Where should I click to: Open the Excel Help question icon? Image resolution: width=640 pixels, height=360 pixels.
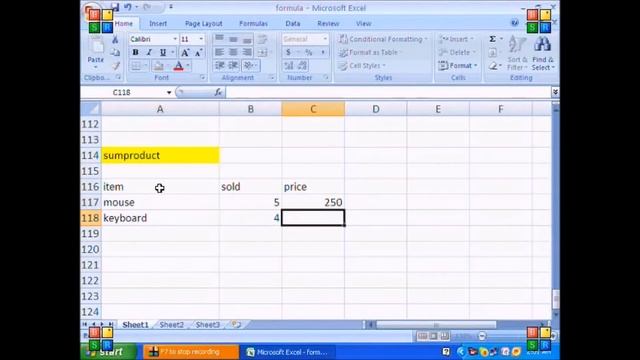click(x=515, y=23)
